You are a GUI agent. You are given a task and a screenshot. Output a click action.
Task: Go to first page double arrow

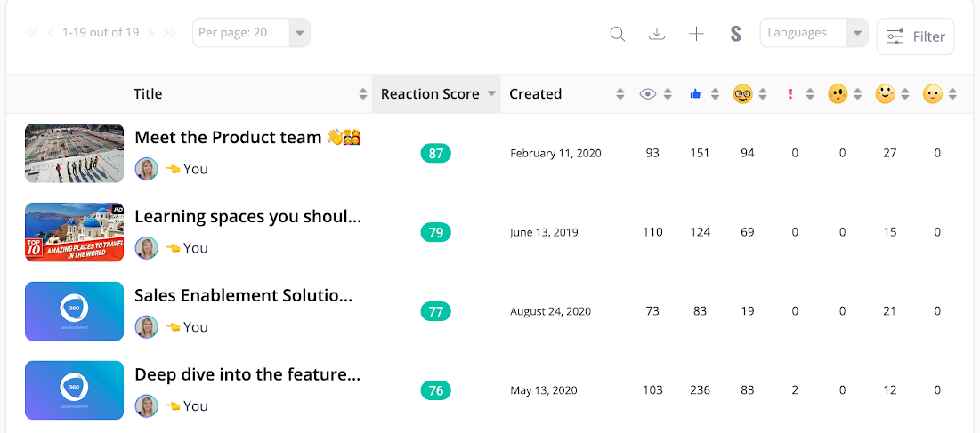(32, 32)
